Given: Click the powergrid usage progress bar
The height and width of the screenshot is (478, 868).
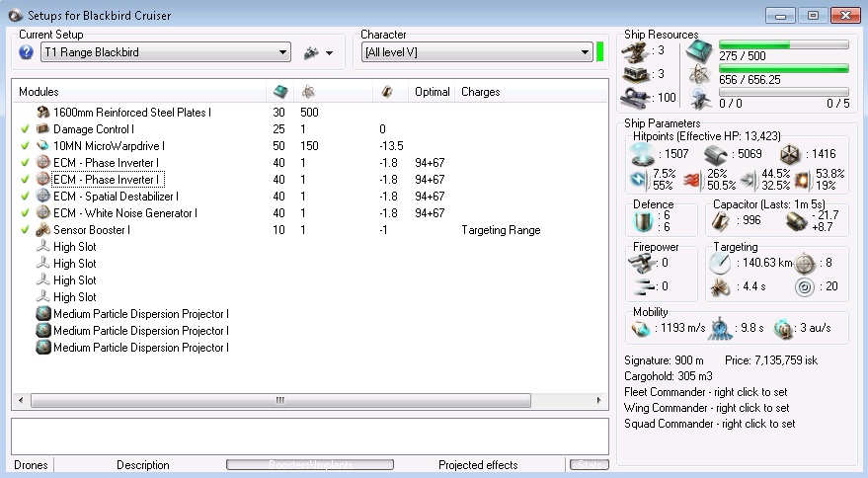Looking at the screenshot, I should (x=783, y=68).
